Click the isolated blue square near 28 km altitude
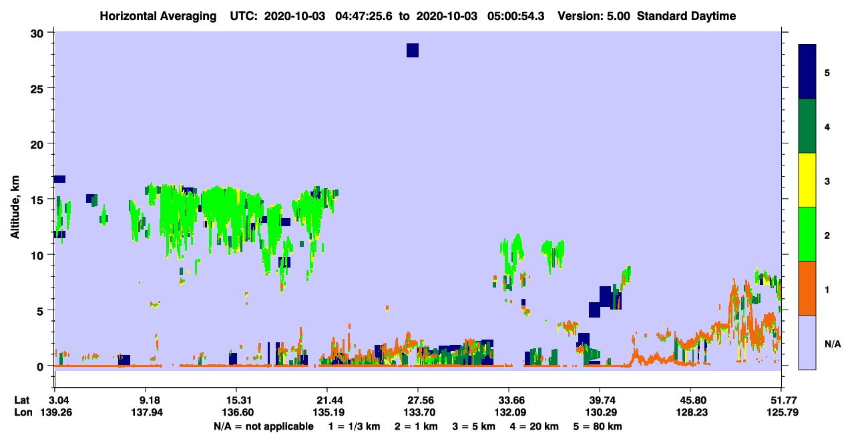Image resolution: width=868 pixels, height=445 pixels. [413, 51]
